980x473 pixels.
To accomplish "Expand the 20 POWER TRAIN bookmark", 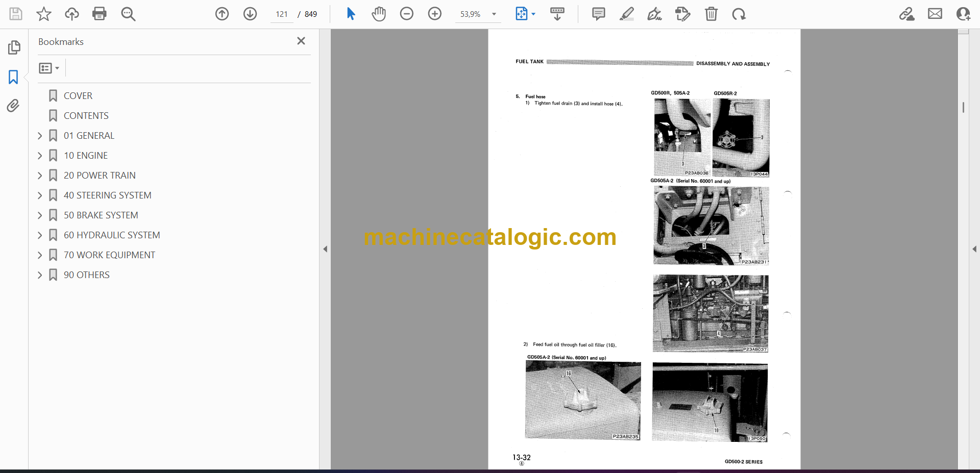I will [40, 176].
